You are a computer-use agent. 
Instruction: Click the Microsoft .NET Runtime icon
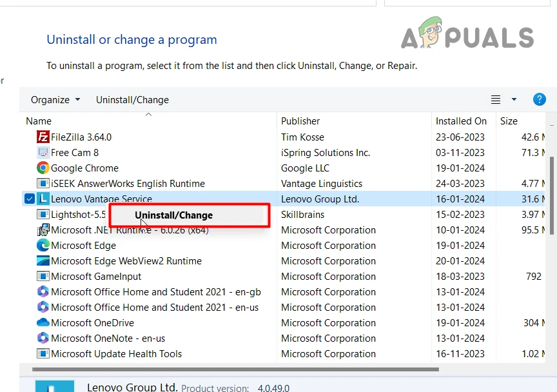[43, 230]
